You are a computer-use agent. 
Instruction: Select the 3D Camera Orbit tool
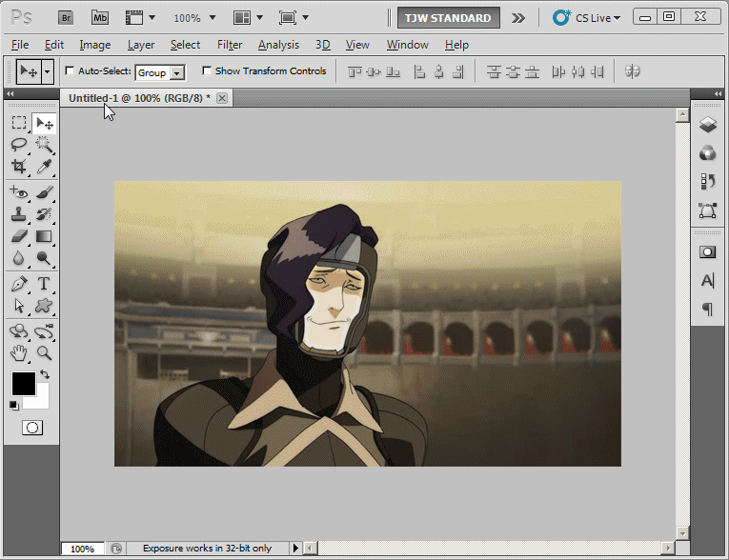[x=44, y=331]
